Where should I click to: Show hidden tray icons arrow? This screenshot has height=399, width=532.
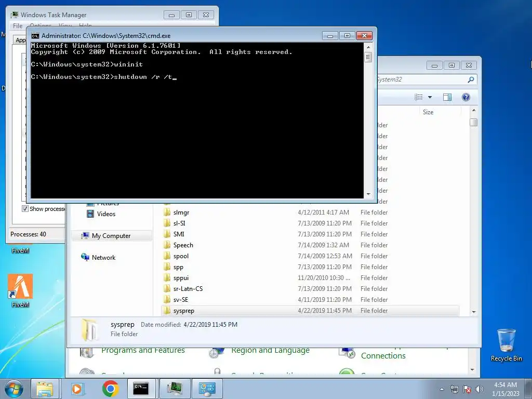click(x=442, y=389)
